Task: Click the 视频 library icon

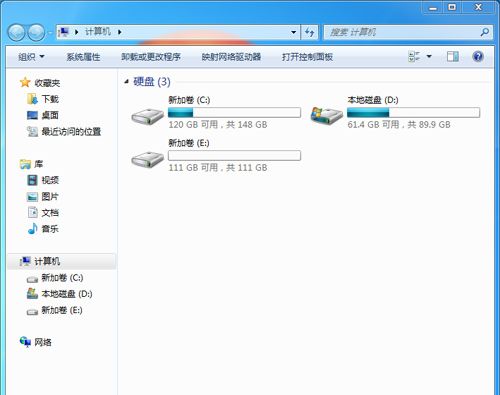Action: pos(32,180)
